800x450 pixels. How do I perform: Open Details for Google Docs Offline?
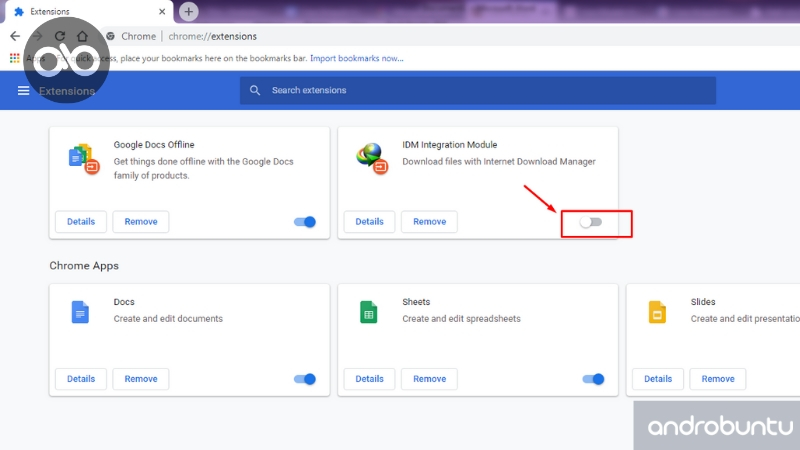81,222
